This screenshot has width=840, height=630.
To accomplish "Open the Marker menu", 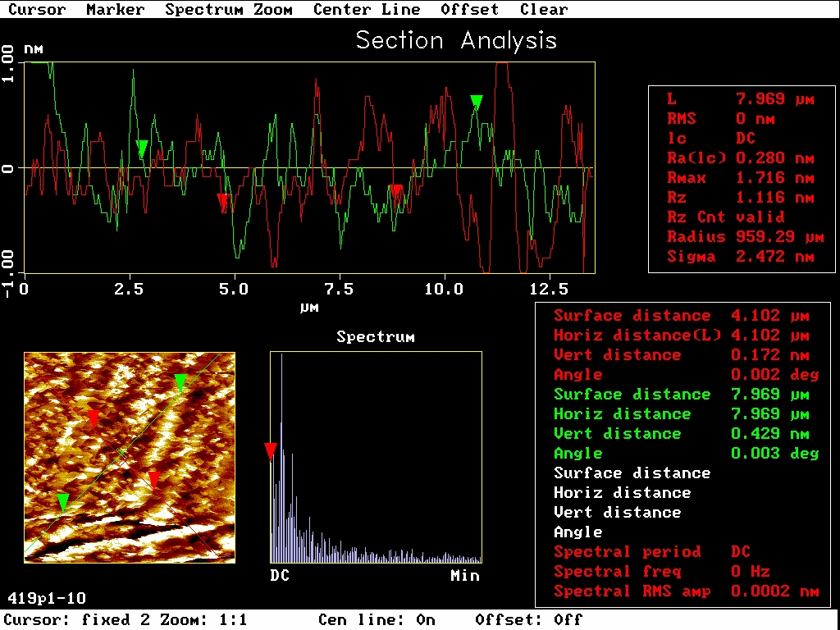I will pos(115,9).
